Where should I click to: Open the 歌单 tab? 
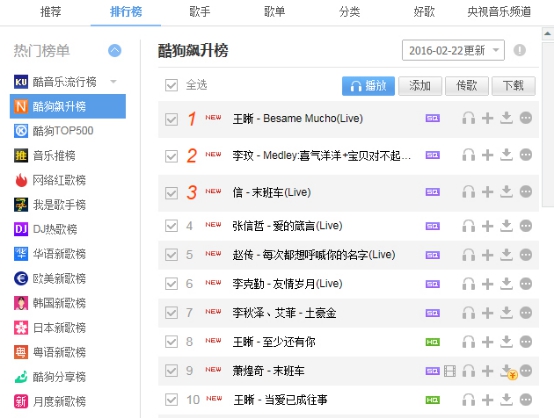pyautogui.click(x=275, y=12)
